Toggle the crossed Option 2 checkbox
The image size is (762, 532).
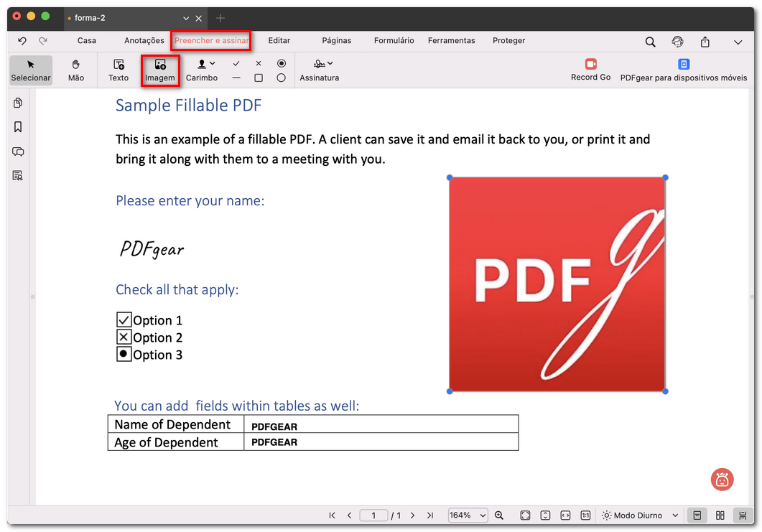tap(124, 337)
